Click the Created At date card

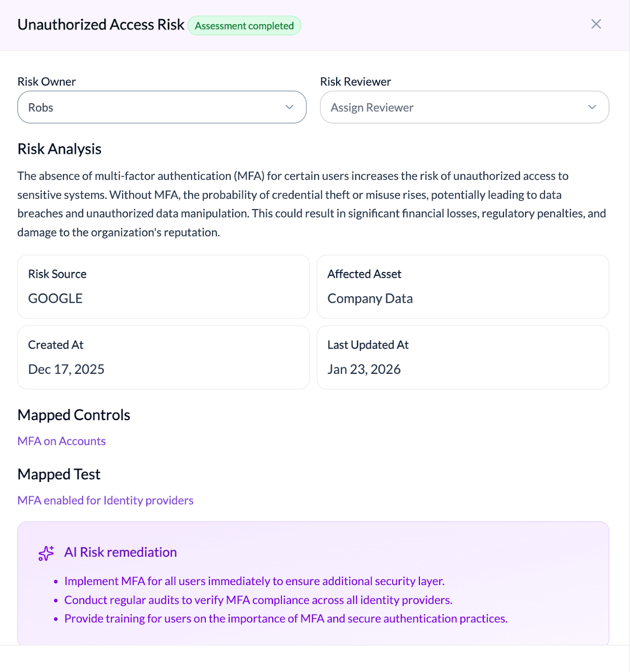(x=163, y=357)
